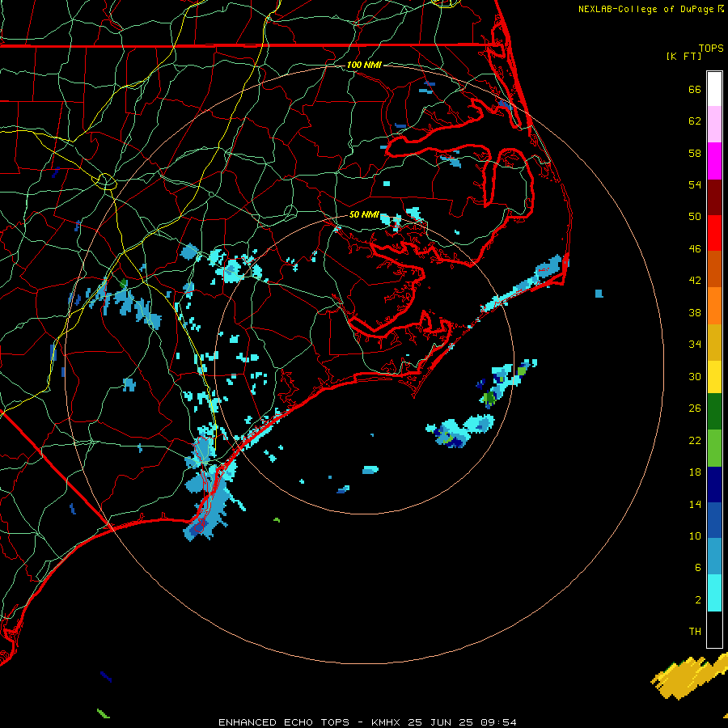Click the legend value 42

(x=695, y=281)
